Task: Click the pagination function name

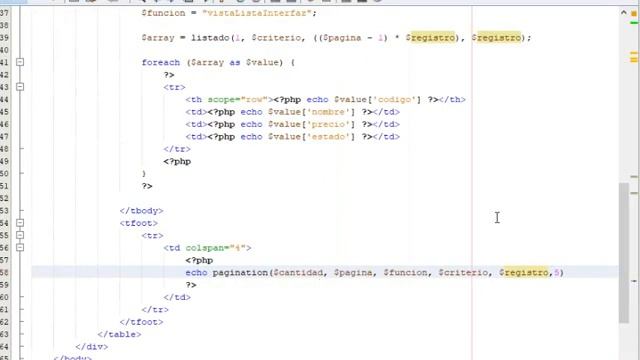Action: tap(240, 272)
